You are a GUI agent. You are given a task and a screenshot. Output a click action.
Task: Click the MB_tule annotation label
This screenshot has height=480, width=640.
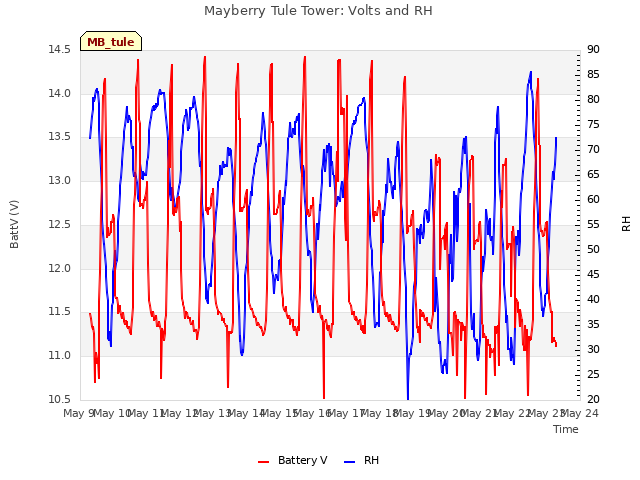tap(111, 42)
